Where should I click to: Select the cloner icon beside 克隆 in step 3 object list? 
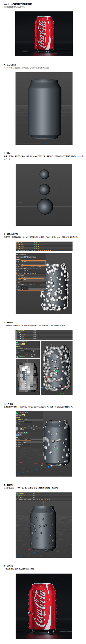(x=19, y=242)
